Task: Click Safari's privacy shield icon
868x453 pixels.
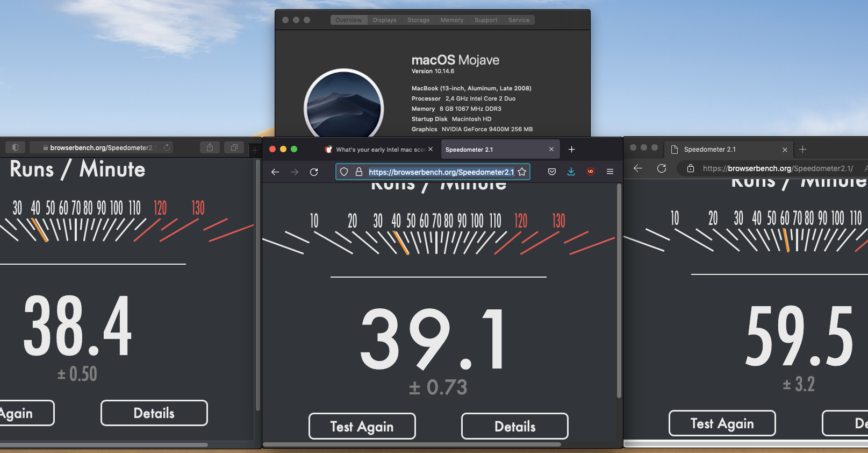Action: coord(15,147)
